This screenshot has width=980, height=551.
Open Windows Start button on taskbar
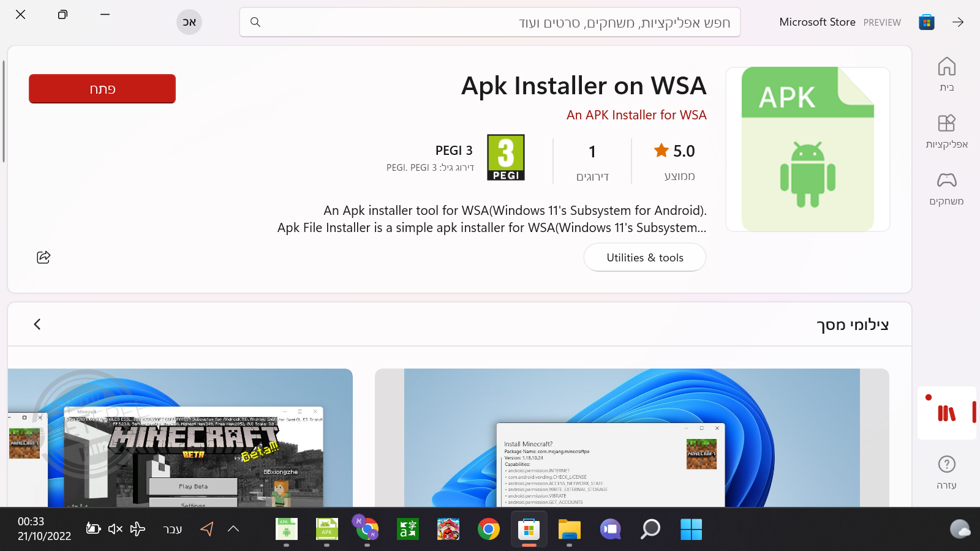(x=692, y=530)
